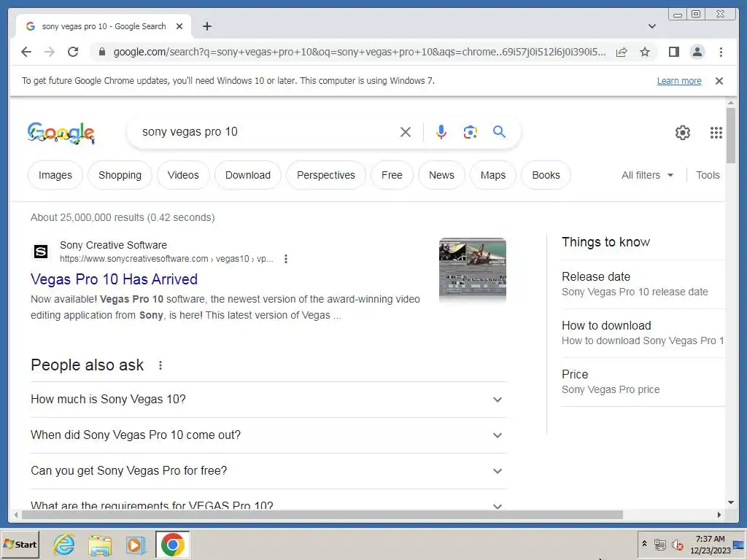Dismiss the Chrome updates notification bar
The width and height of the screenshot is (747, 560).
click(x=719, y=81)
